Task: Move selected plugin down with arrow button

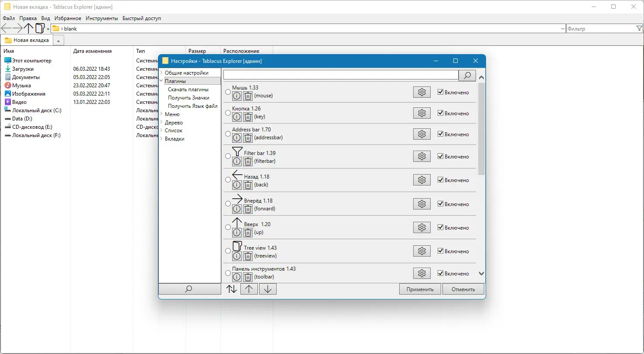Action: pos(268,289)
